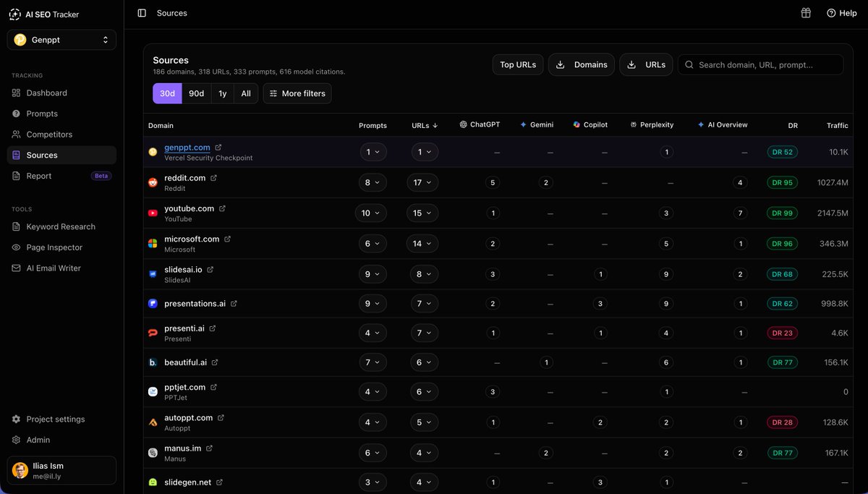Click the Microsoft favicon
868x494 pixels.
click(x=153, y=244)
